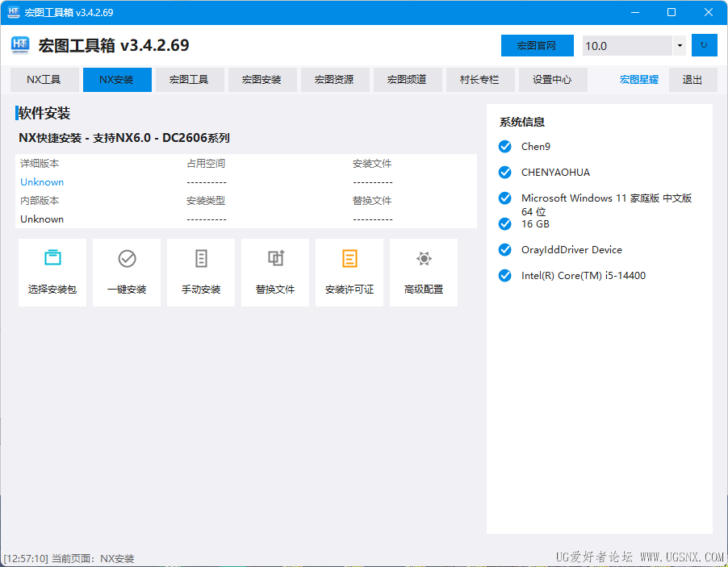Click the 退出 exit button
The width and height of the screenshot is (728, 567).
click(692, 80)
